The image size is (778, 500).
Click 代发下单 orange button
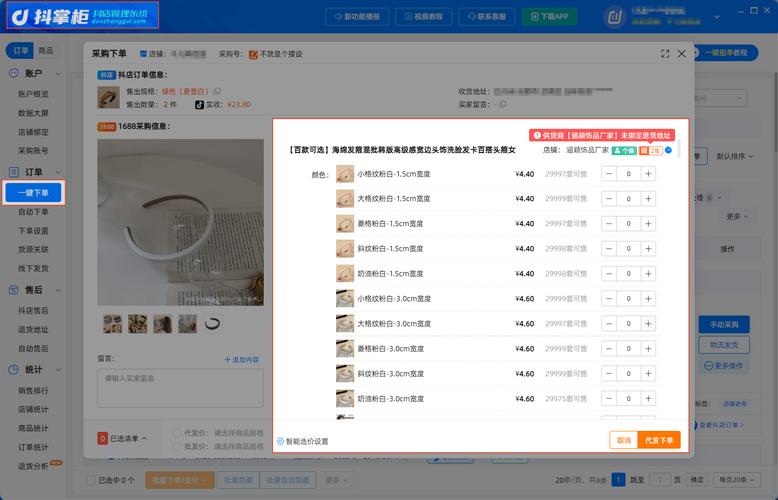click(659, 440)
